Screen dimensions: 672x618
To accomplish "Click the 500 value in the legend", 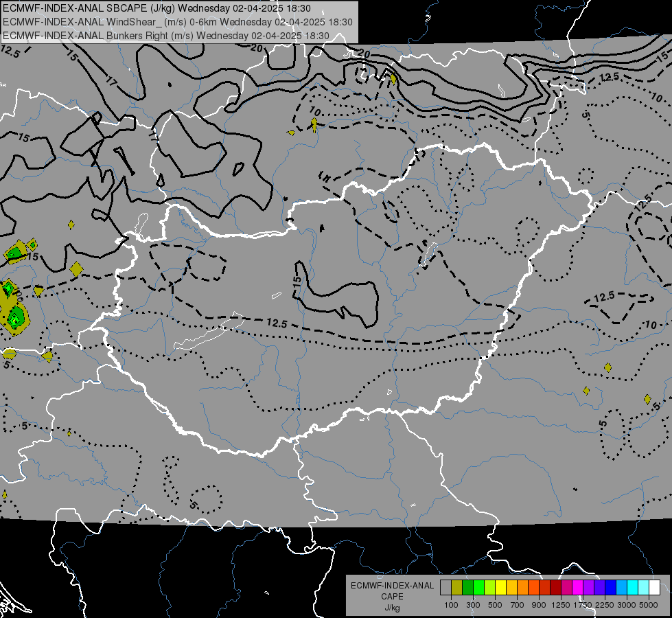I will point(495,605).
